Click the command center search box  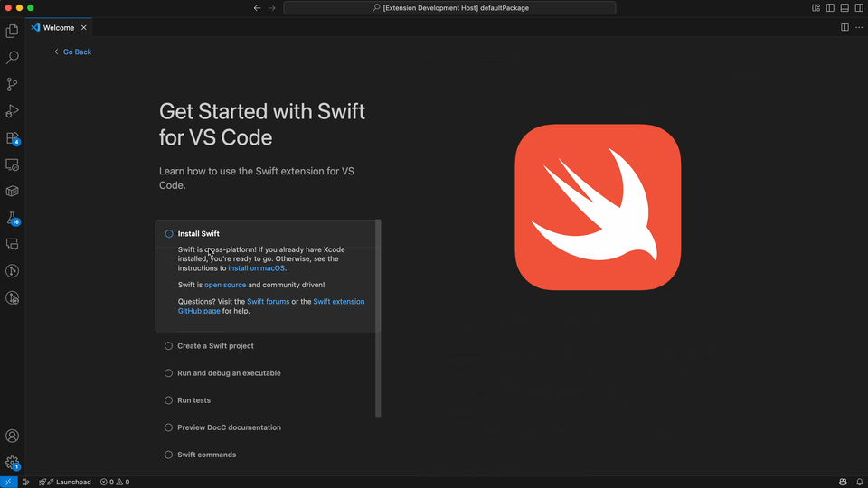(449, 8)
